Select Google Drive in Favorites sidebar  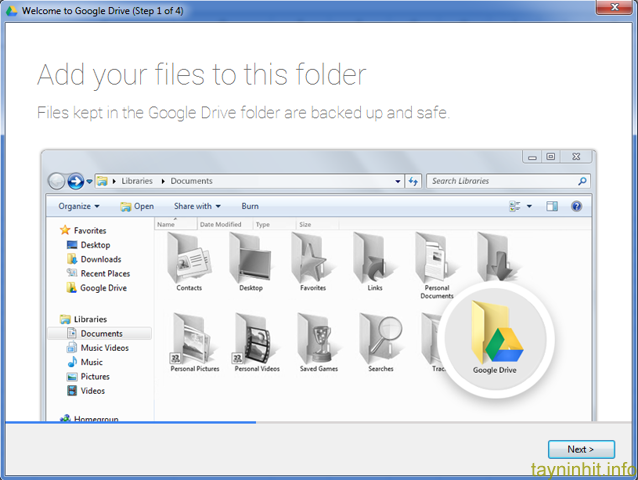pos(103,288)
